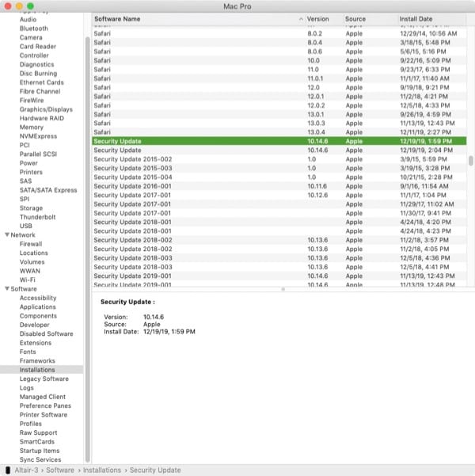This screenshot has height=476, width=475.
Task: Open Legacy Software in the sidebar
Action: point(44,379)
